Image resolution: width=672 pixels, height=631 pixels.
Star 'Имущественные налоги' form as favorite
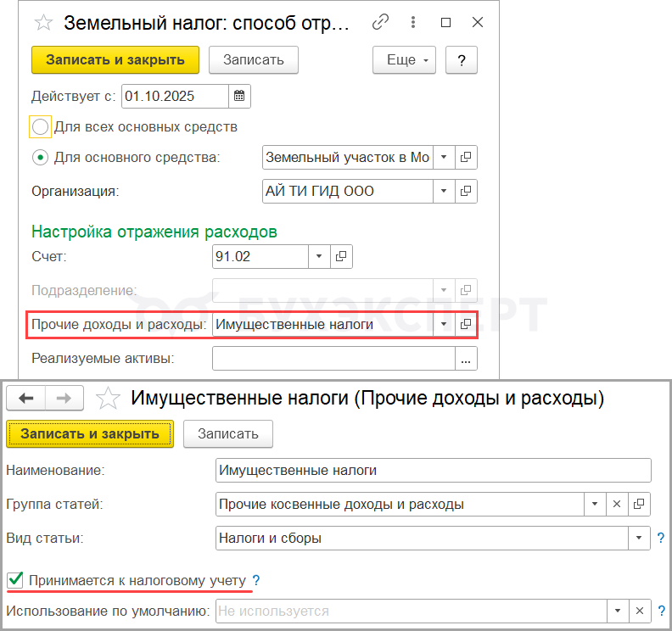tap(108, 399)
